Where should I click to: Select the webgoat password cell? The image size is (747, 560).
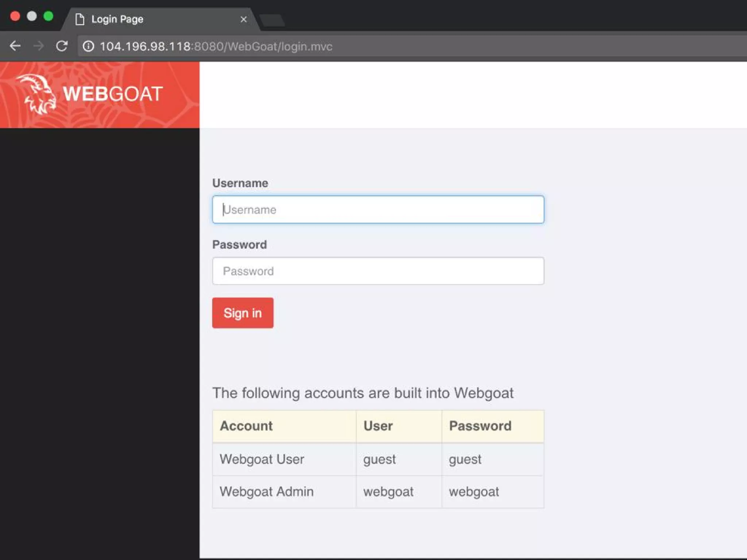[x=474, y=492]
